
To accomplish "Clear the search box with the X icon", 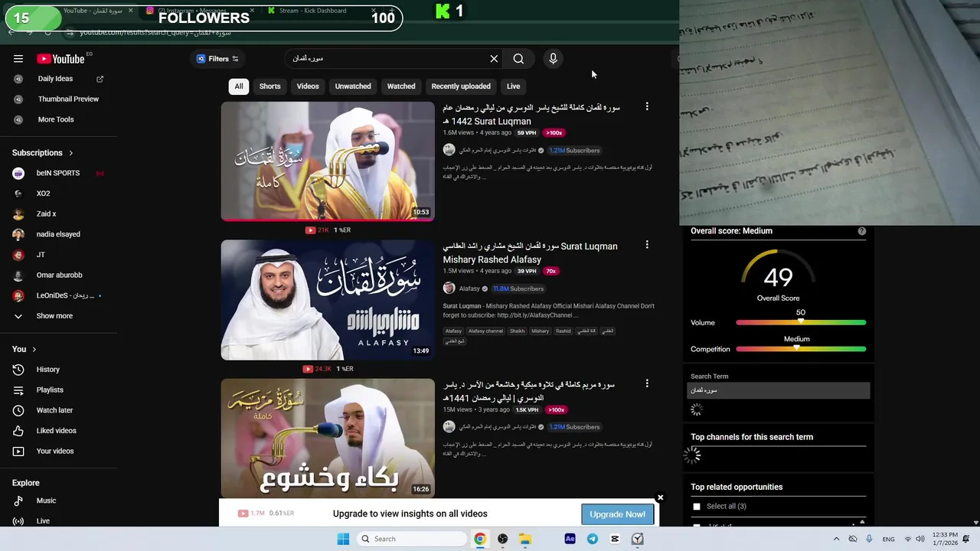I will pyautogui.click(x=494, y=59).
